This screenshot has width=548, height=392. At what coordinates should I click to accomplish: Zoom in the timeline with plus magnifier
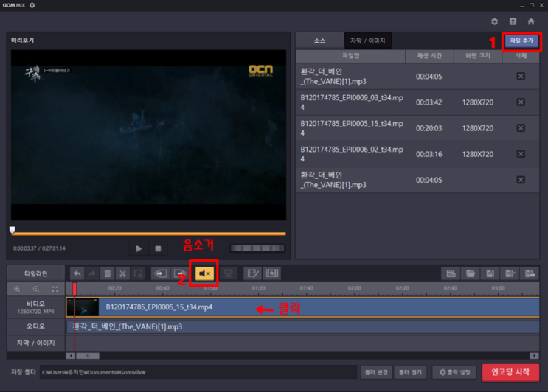pyautogui.click(x=17, y=289)
